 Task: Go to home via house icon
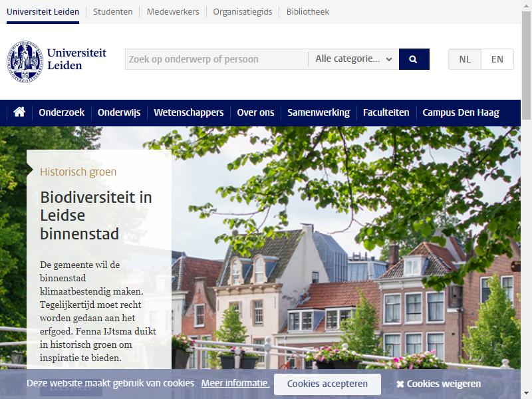click(x=19, y=112)
